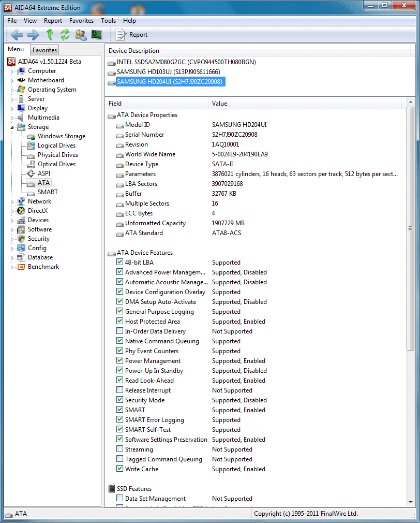This screenshot has height=523, width=420.
Task: Open the View menu
Action: [30, 21]
